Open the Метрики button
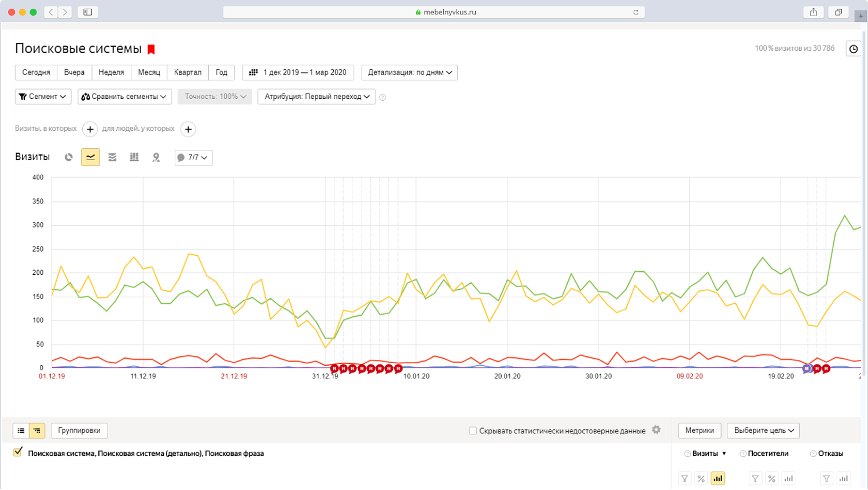The width and height of the screenshot is (868, 490). pos(699,430)
